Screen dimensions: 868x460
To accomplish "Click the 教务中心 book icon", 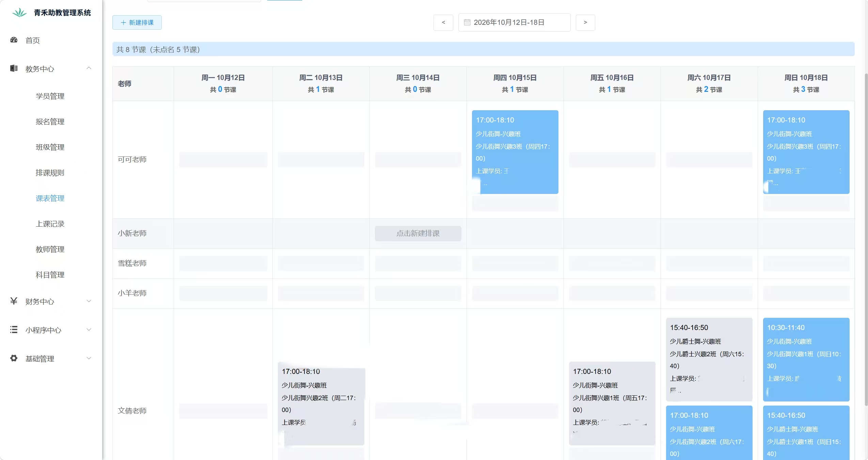I will coord(14,68).
